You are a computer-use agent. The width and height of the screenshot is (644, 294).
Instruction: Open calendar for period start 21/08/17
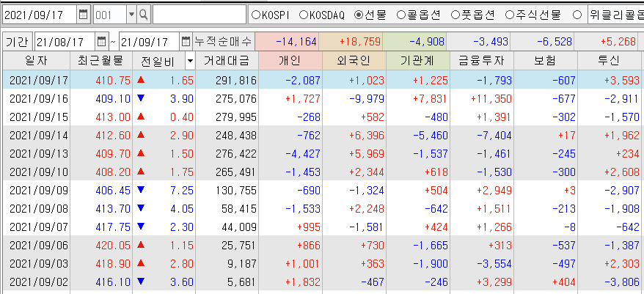point(101,42)
